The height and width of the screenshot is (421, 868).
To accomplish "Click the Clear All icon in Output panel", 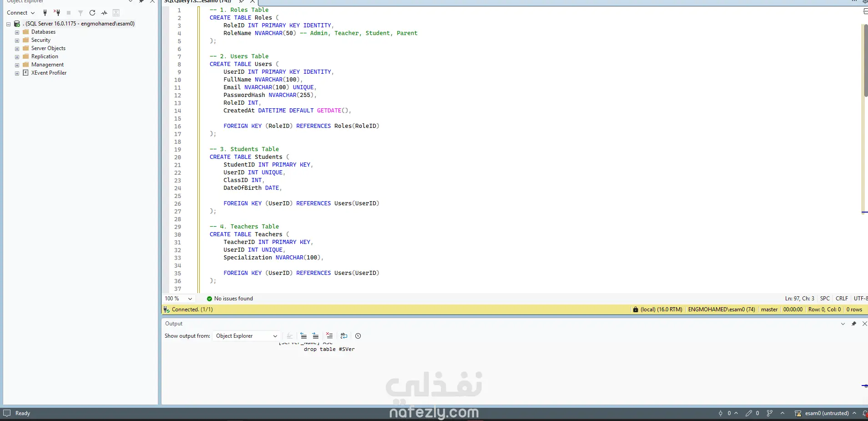I will (329, 336).
